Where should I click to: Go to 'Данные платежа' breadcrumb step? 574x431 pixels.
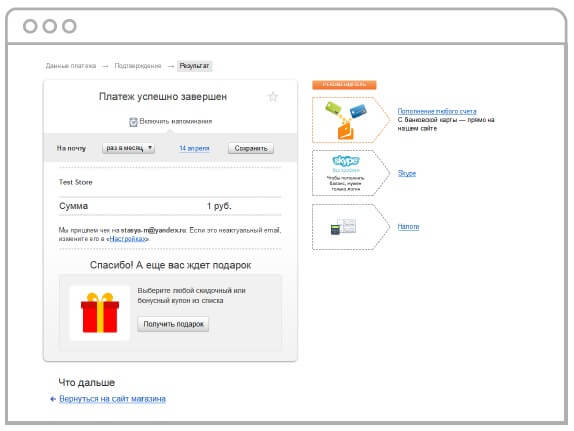click(x=71, y=66)
